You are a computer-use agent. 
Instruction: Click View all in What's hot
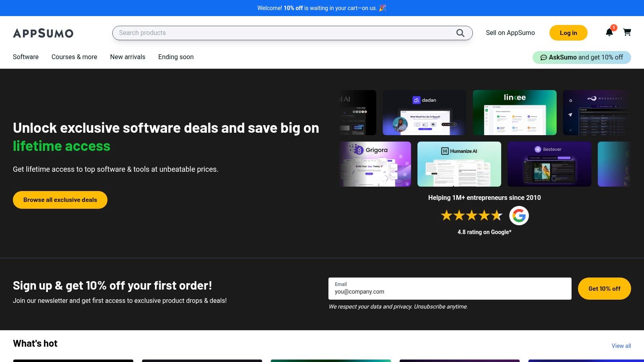point(621,346)
